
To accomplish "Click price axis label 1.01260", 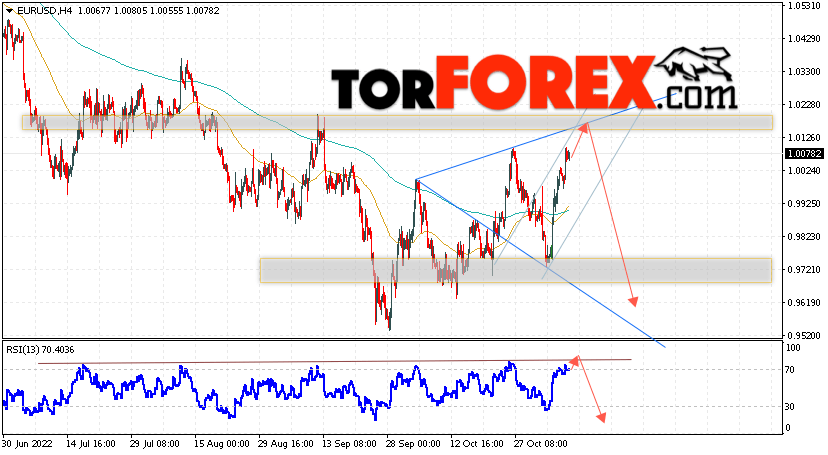I will tap(804, 138).
